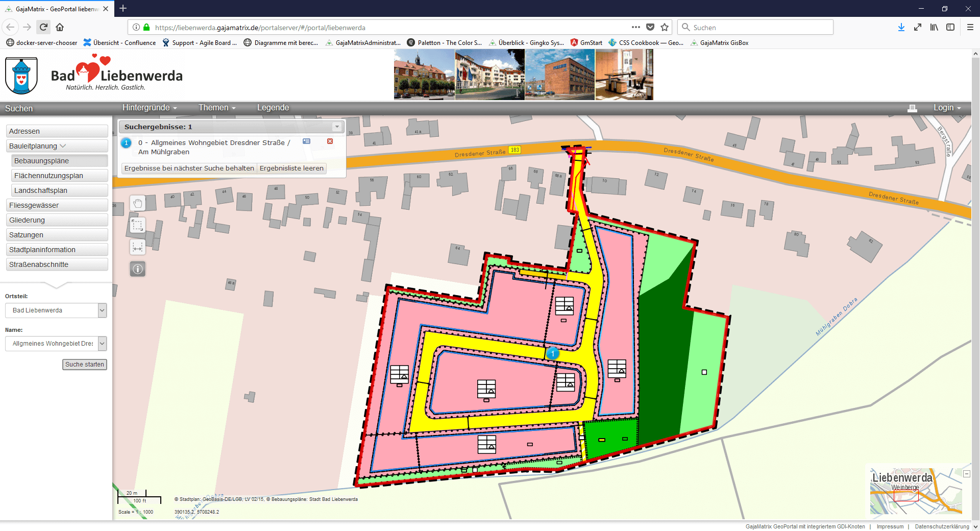The width and height of the screenshot is (980, 531).
Task: Select the pan hand map tool
Action: (137, 203)
